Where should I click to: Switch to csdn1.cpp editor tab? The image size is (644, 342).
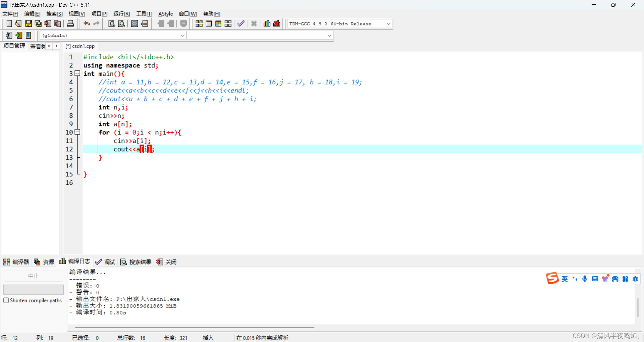pos(80,46)
